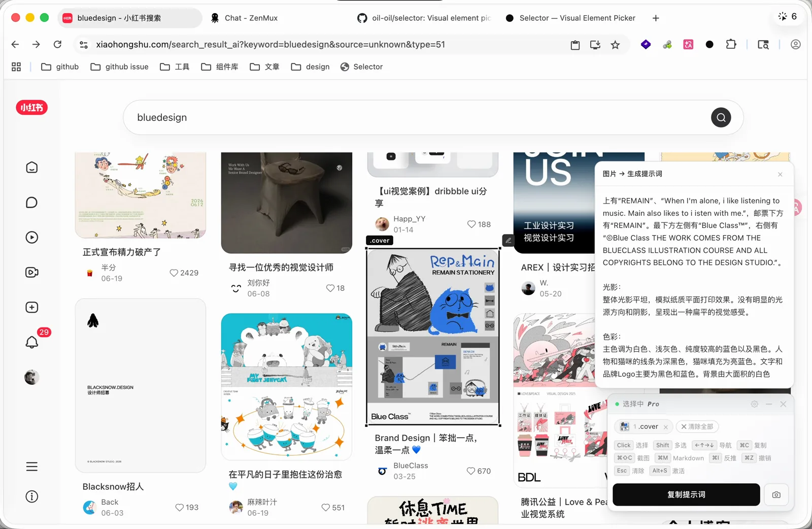Open the Chrome profile icon
The image size is (812, 529).
tap(795, 45)
